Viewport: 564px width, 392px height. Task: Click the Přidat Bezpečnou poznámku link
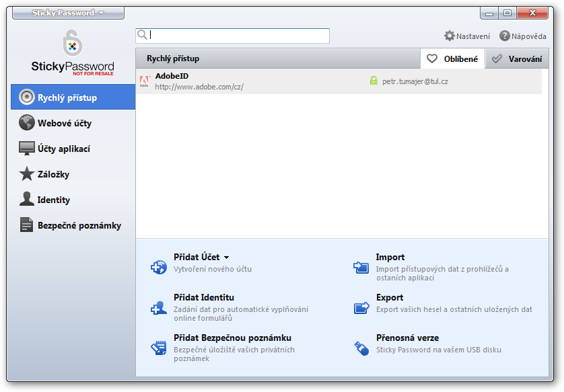pyautogui.click(x=232, y=338)
